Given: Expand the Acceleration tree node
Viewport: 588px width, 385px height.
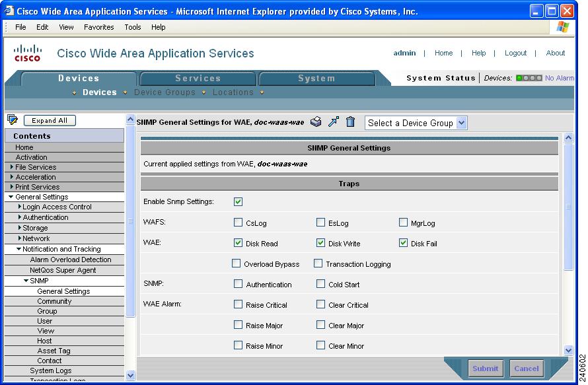Looking at the screenshot, I should pos(12,176).
